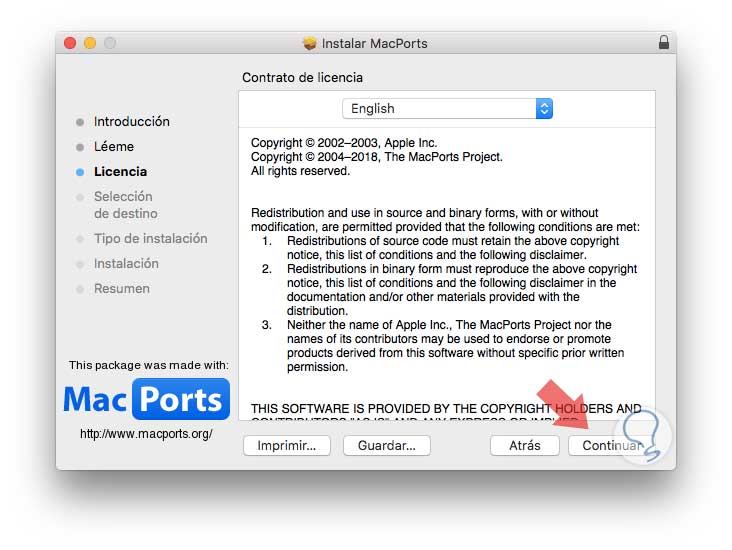Image resolution: width=732 pixels, height=550 pixels.
Task: Click the lock icon in title bar
Action: 663,42
